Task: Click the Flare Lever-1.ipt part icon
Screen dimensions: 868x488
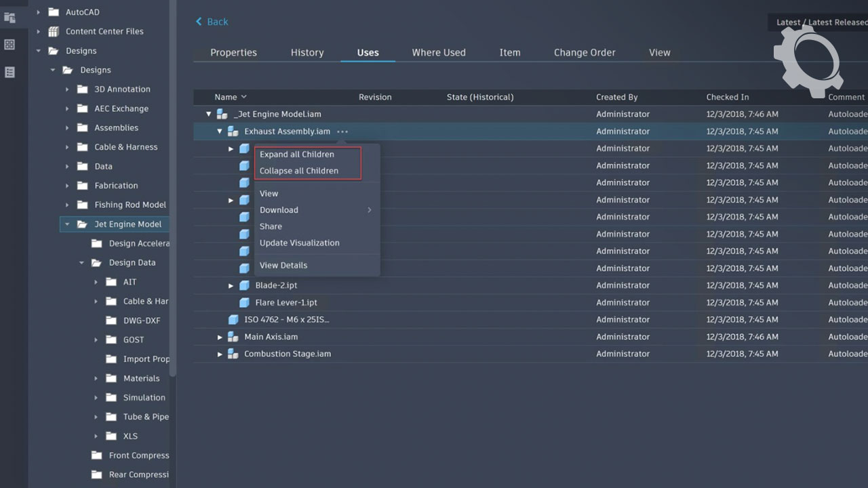Action: coord(244,302)
